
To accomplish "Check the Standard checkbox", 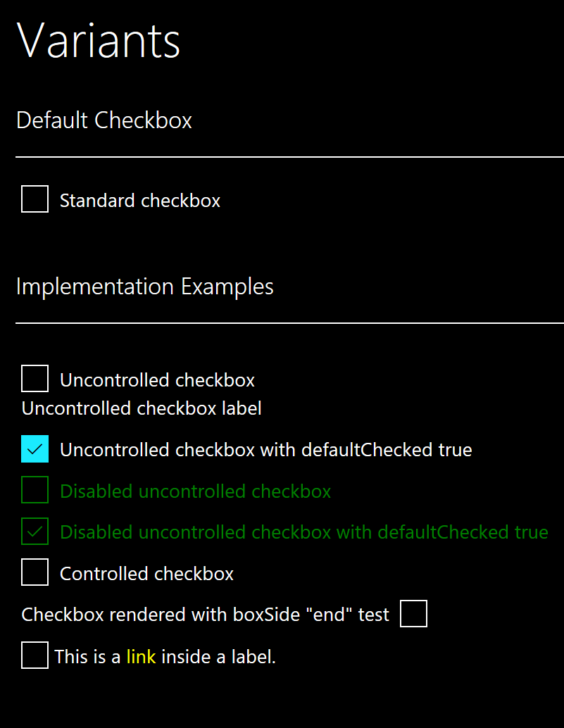I will coord(35,199).
